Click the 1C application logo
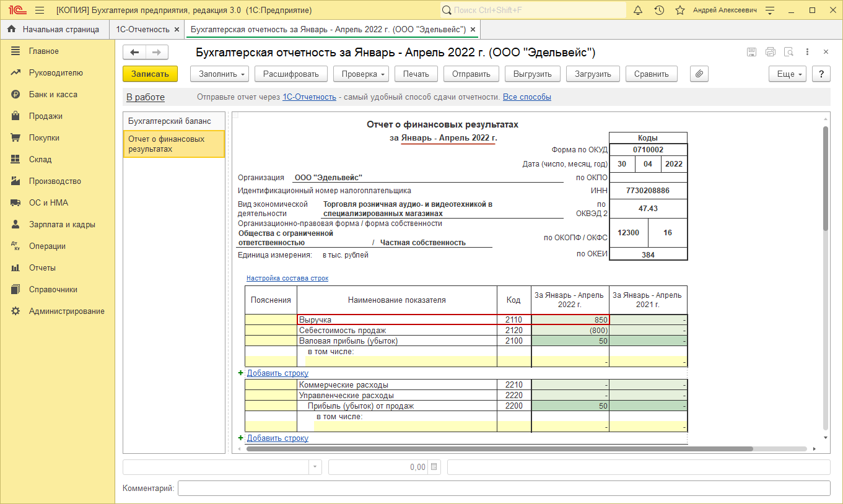 coord(16,11)
